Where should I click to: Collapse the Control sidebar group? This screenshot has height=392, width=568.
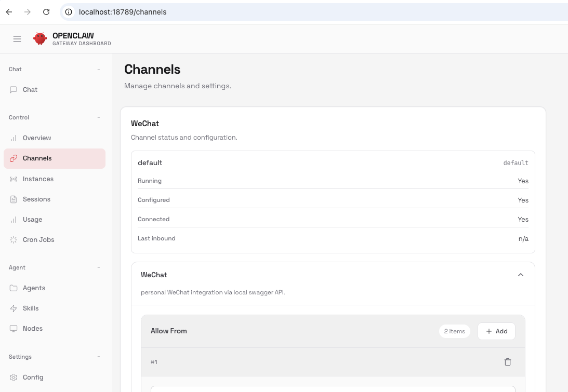(x=99, y=117)
